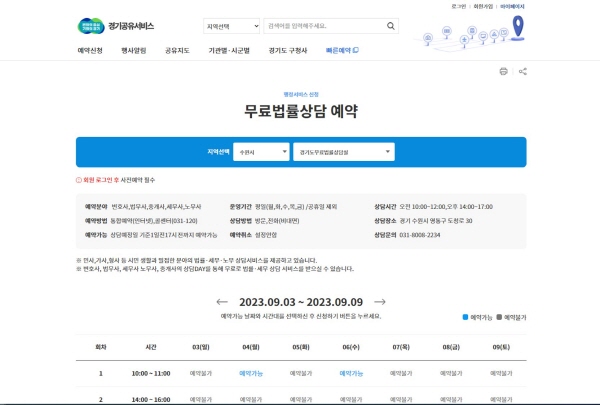Select 예약가능 slot for 06(수) 10:00
The width and height of the screenshot is (600, 405).
tap(351, 373)
